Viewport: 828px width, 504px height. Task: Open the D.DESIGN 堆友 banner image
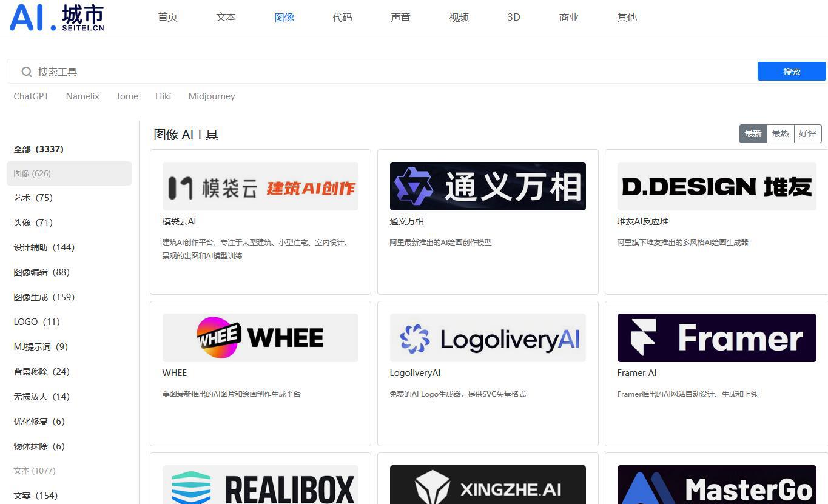pyautogui.click(x=716, y=186)
